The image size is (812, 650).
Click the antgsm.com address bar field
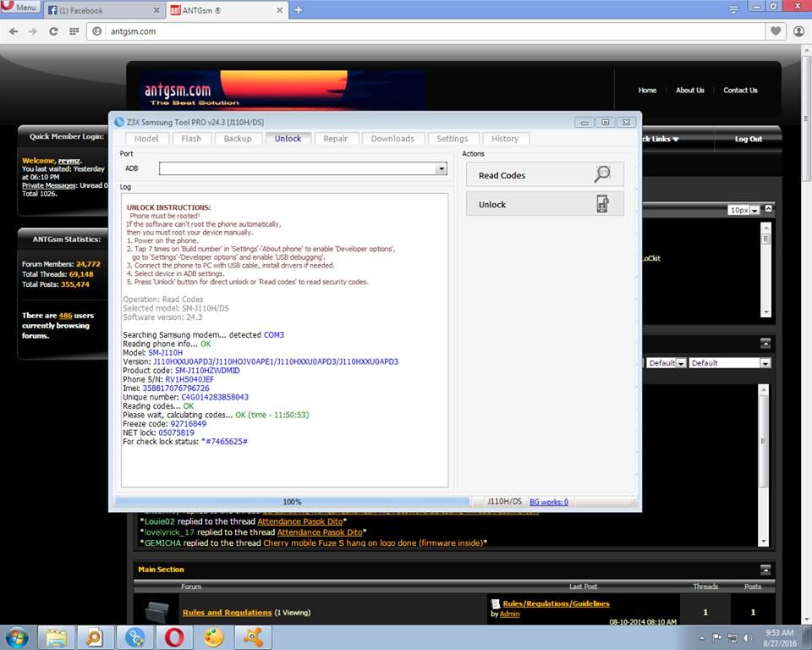click(423, 31)
